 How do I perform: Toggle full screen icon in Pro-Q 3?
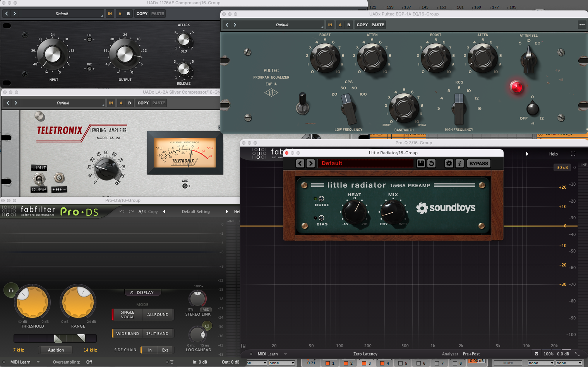coord(573,154)
